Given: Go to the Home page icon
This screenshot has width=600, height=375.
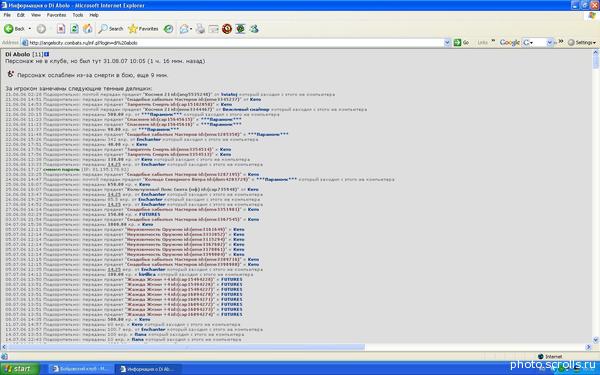Looking at the screenshot, I should pyautogui.click(x=88, y=29).
